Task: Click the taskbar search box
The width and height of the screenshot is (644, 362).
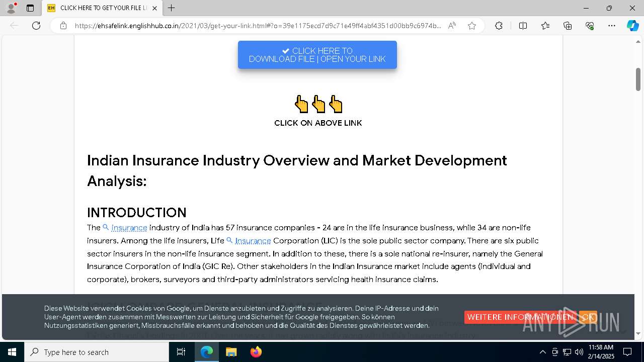Action: (x=97, y=352)
